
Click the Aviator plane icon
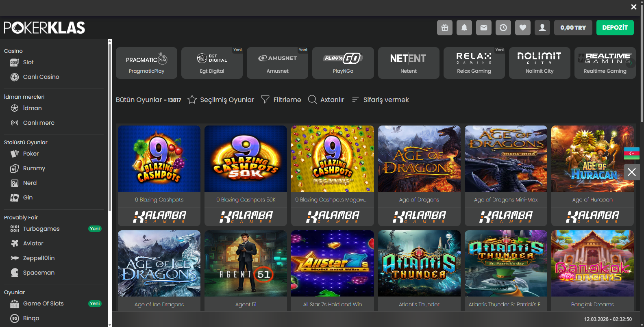[15, 243]
